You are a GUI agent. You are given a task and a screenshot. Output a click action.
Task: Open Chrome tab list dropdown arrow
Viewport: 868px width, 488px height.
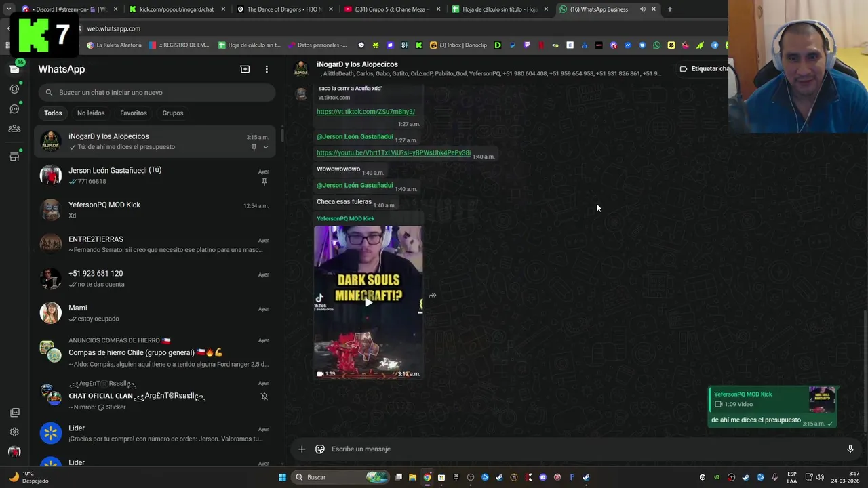[9, 9]
